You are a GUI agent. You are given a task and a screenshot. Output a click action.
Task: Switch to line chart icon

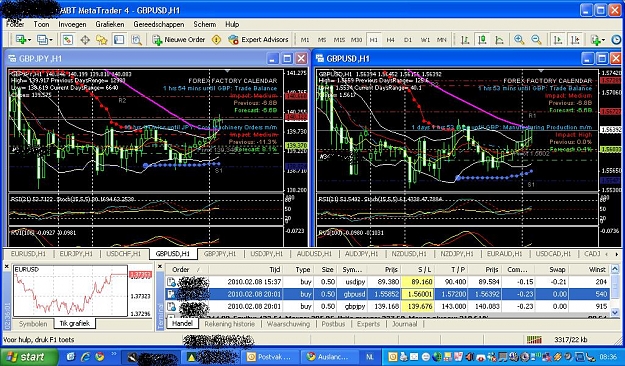coord(499,39)
